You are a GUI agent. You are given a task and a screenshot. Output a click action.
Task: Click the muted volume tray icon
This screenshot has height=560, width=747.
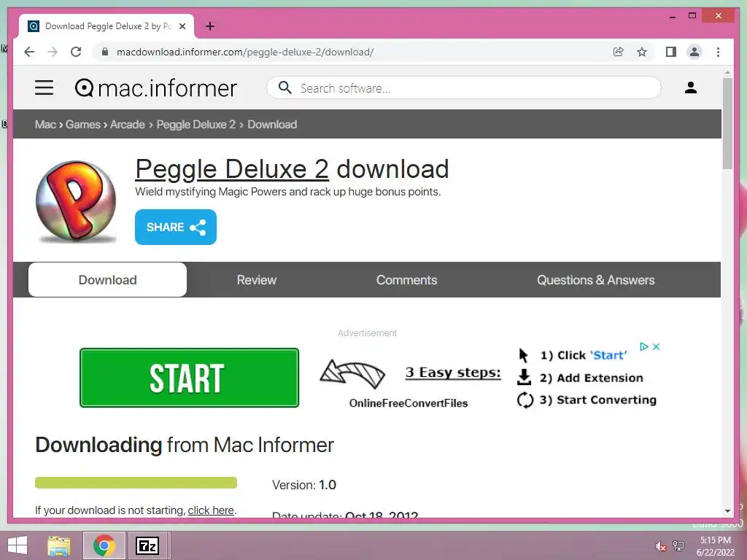tap(660, 546)
